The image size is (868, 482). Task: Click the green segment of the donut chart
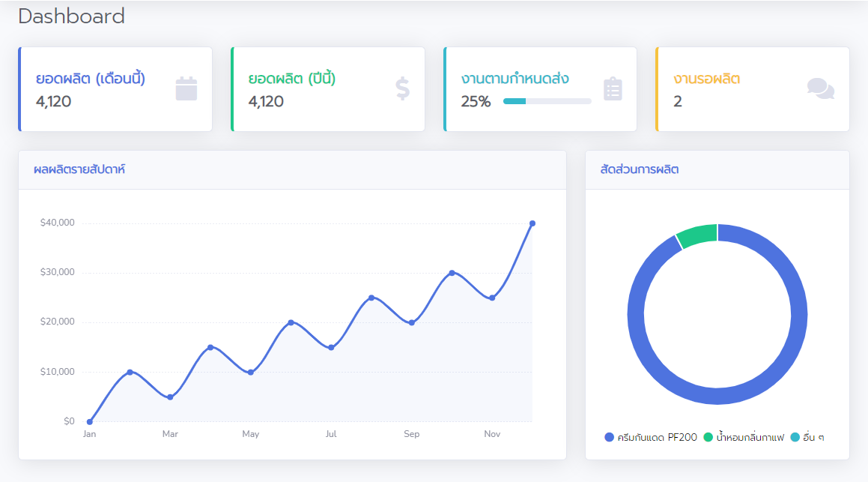[x=698, y=235]
